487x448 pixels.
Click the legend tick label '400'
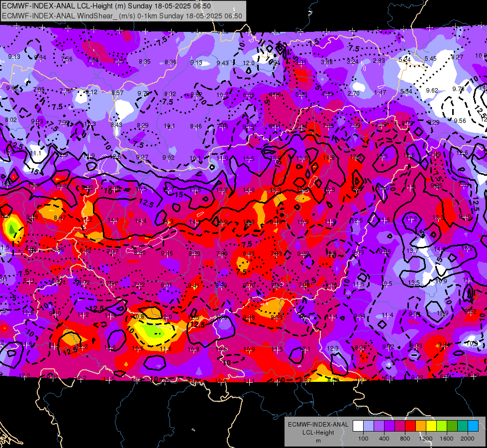384,439
